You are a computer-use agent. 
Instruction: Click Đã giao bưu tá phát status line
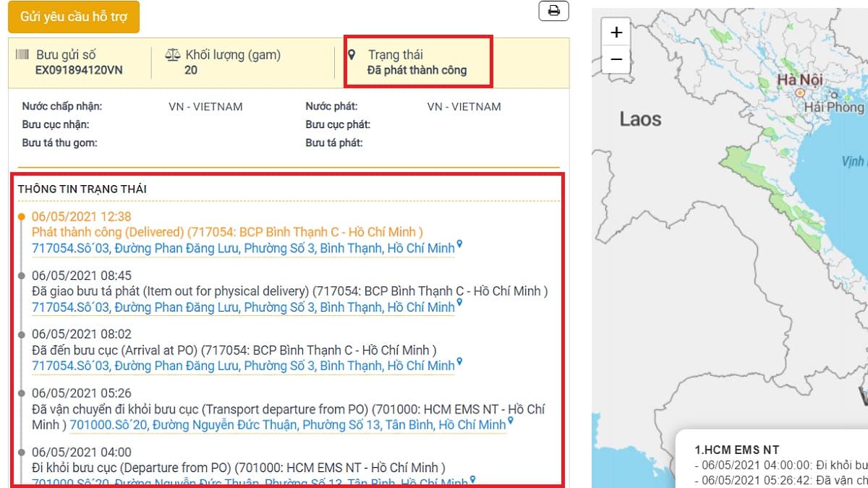coord(290,291)
